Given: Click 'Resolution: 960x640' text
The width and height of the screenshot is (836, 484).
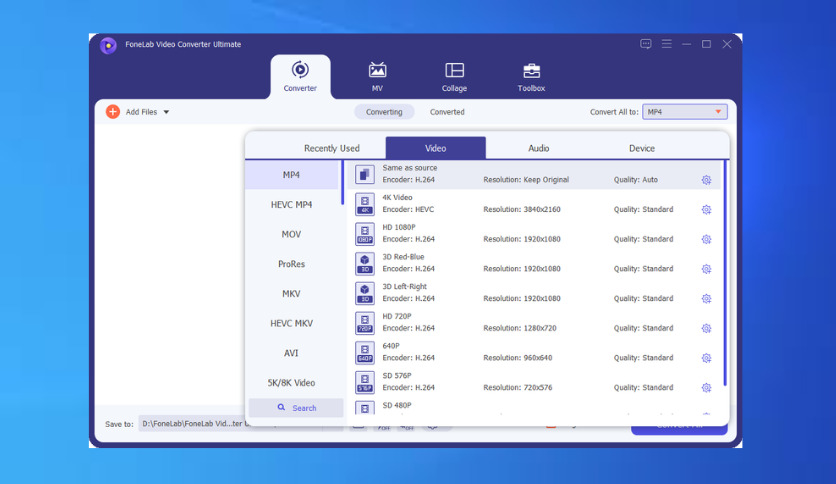Looking at the screenshot, I should (x=517, y=358).
